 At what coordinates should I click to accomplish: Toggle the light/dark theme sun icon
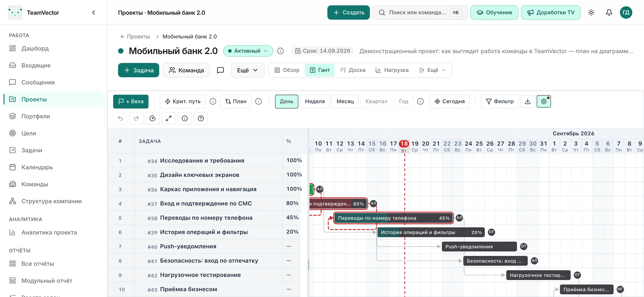point(591,13)
